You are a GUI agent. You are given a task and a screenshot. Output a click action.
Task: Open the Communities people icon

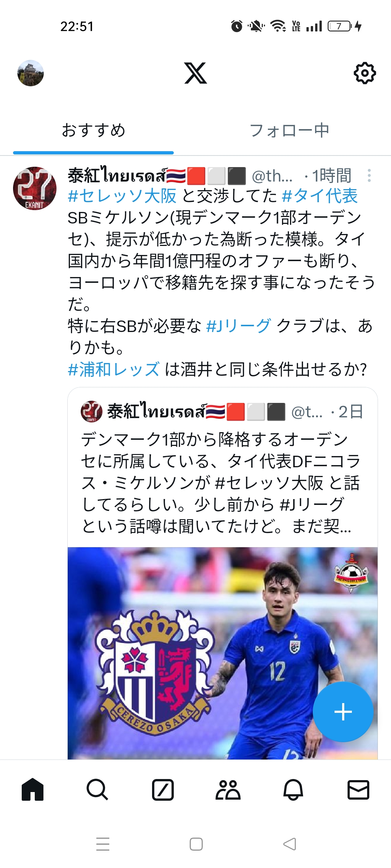pos(228,790)
